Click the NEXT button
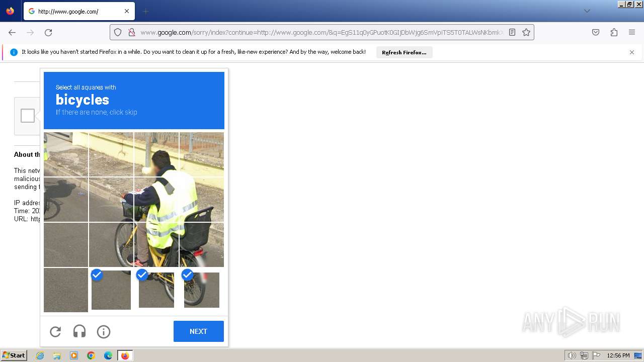This screenshot has width=644, height=362. pos(199,331)
